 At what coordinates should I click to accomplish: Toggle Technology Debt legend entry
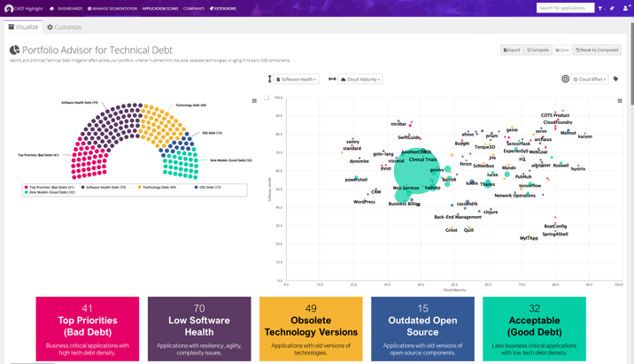(158, 187)
